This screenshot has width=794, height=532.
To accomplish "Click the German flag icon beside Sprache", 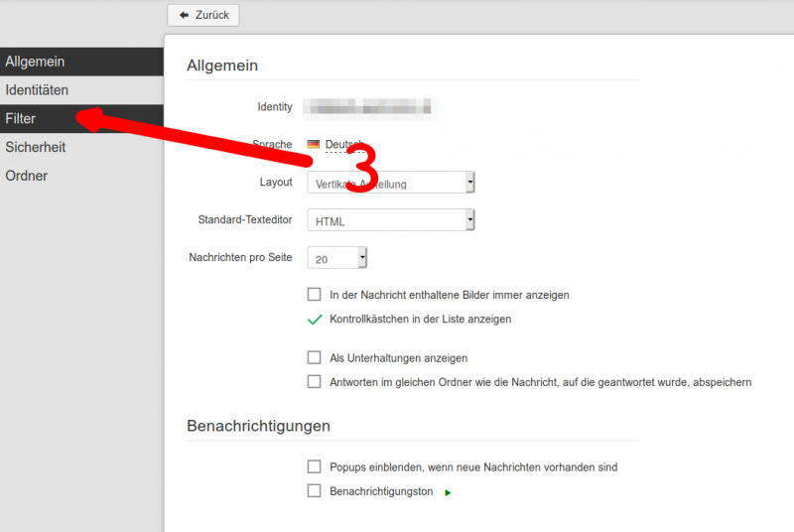I will 314,145.
